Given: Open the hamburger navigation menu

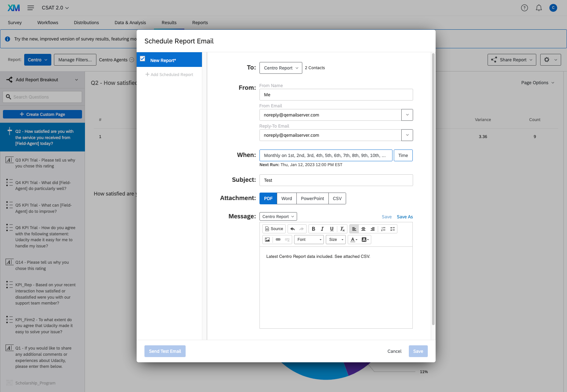Looking at the screenshot, I should coord(31,8).
